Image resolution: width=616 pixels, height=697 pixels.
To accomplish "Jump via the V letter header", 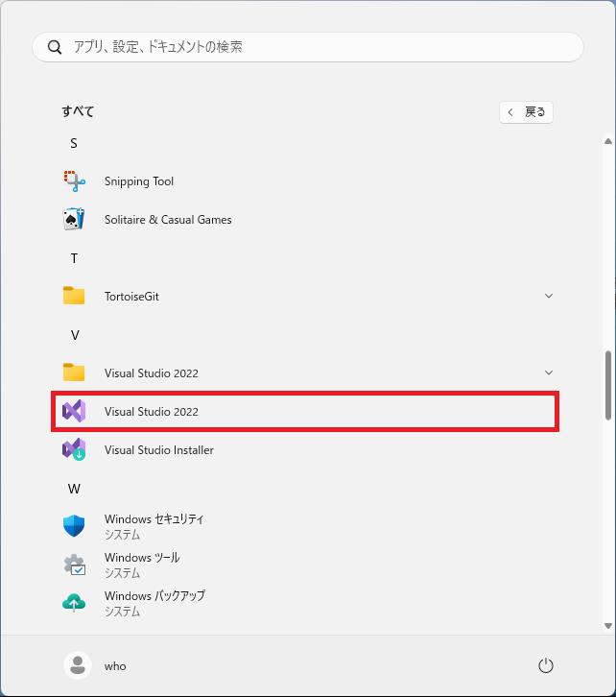I will tap(75, 335).
